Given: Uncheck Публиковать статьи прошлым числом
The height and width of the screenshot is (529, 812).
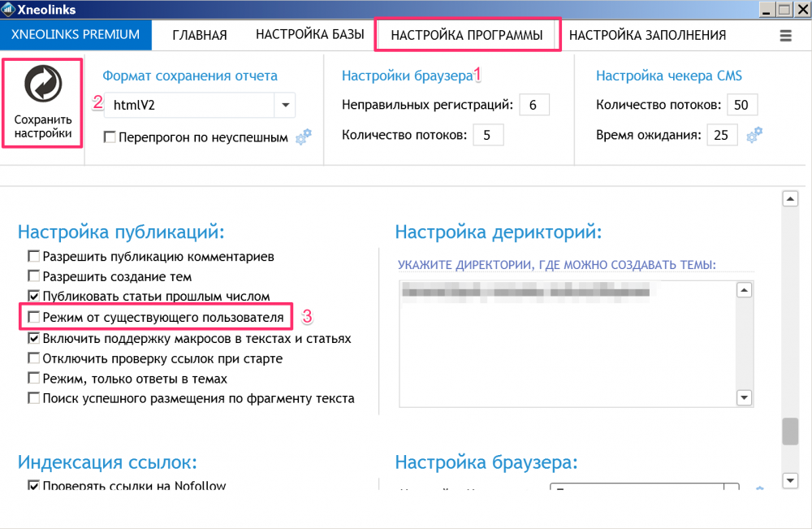Looking at the screenshot, I should tap(33, 296).
